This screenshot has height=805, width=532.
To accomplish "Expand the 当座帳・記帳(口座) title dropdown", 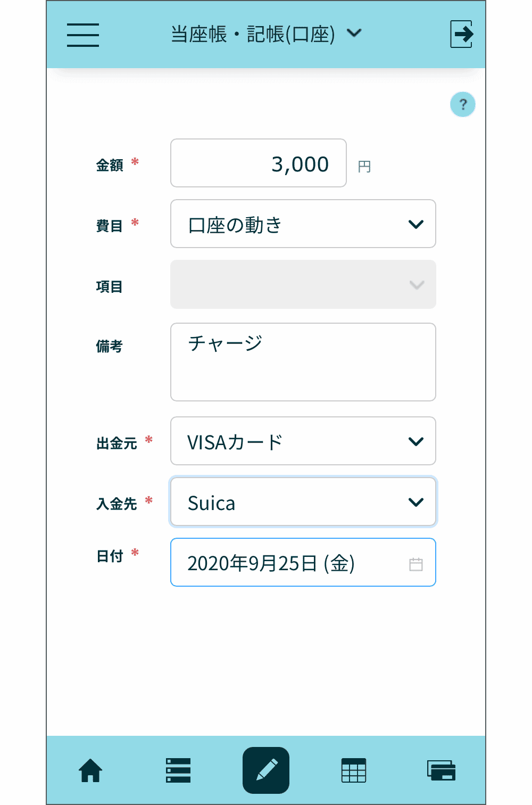I will point(354,34).
